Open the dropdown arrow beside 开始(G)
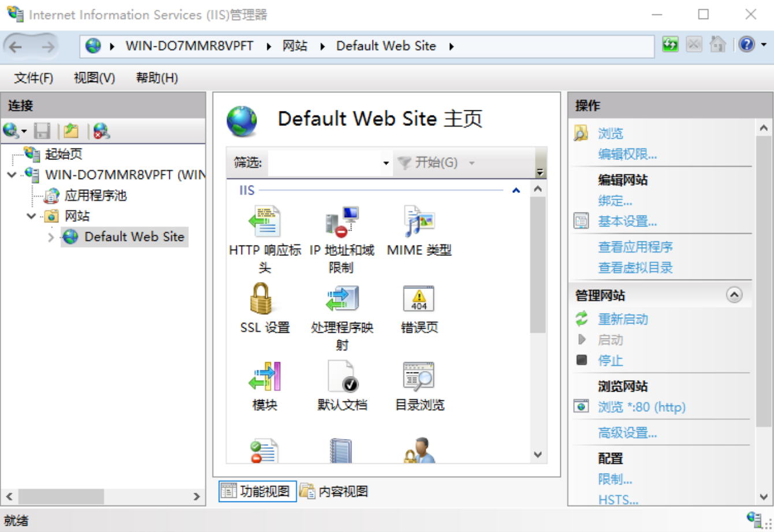The height and width of the screenshot is (532, 774). pyautogui.click(x=471, y=163)
